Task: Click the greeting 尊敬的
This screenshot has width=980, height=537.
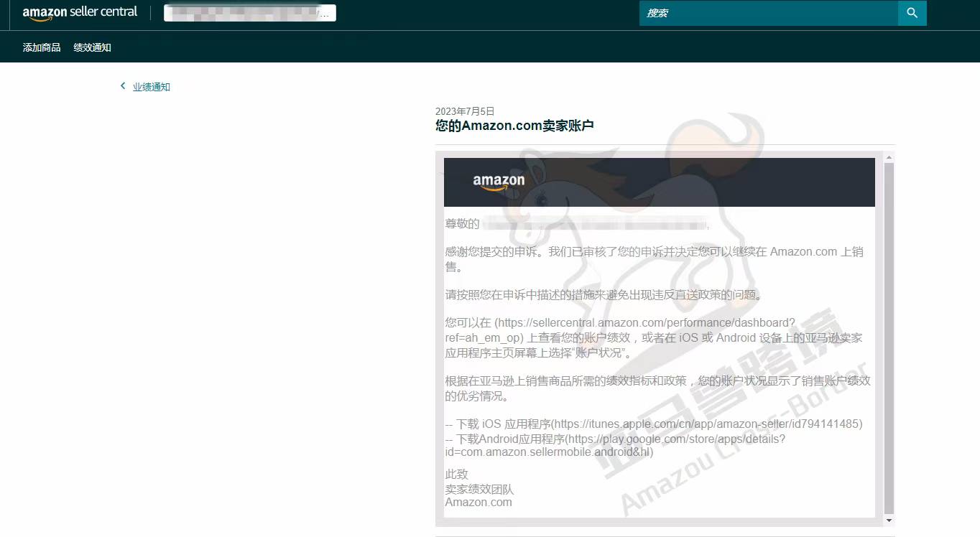Action: (462, 223)
